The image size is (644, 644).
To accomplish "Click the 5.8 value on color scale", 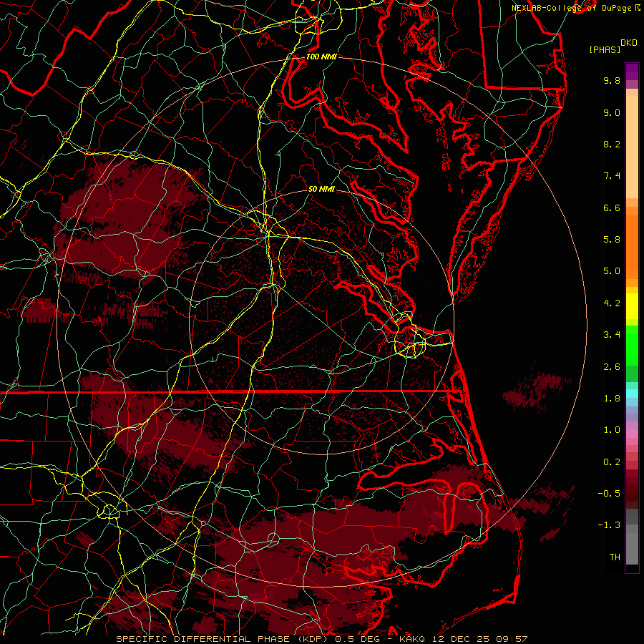I will (612, 240).
